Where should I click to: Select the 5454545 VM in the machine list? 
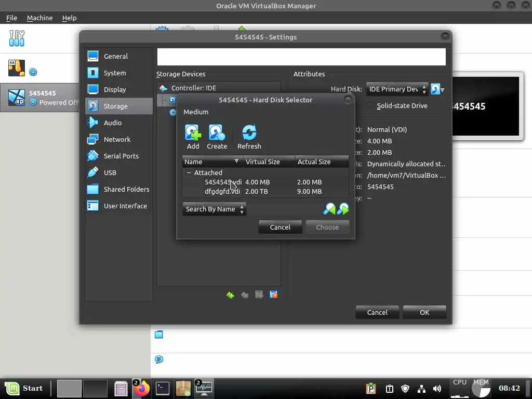(40, 98)
